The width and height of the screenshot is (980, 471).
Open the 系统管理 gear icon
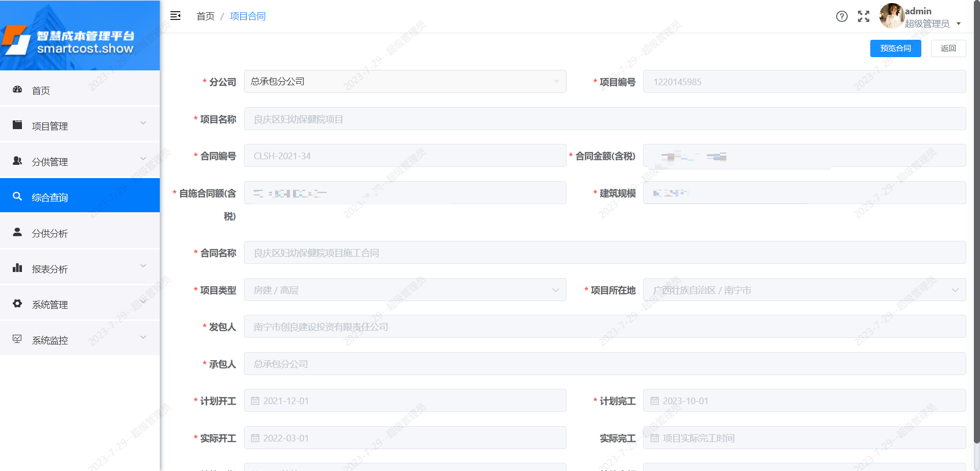17,303
